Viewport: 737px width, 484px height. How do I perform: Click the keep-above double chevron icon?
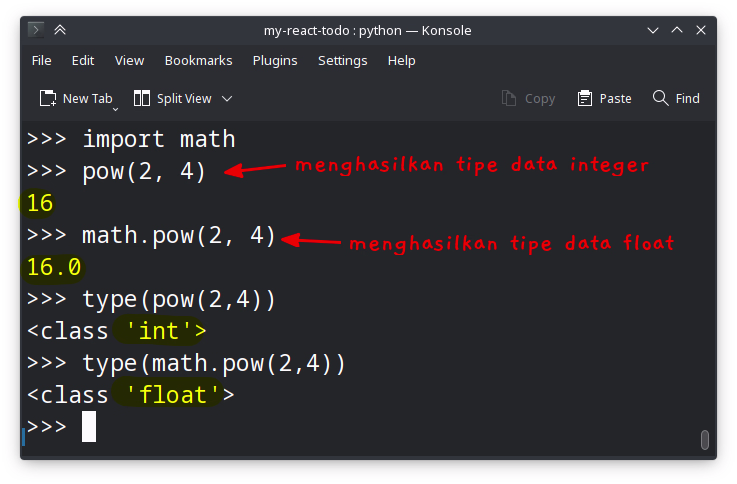click(60, 30)
